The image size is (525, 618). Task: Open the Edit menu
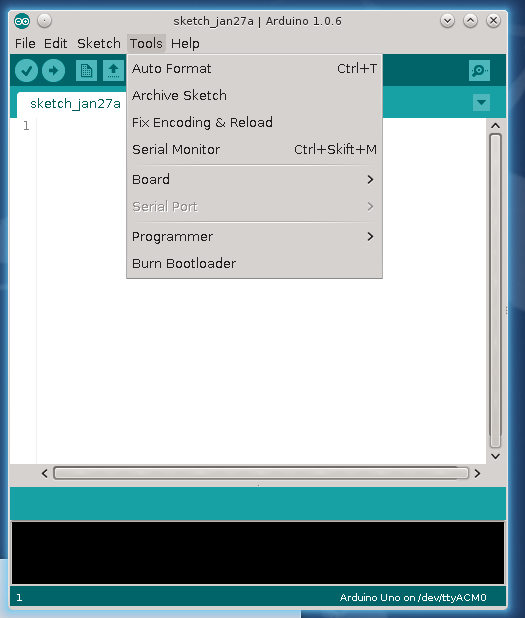(55, 43)
